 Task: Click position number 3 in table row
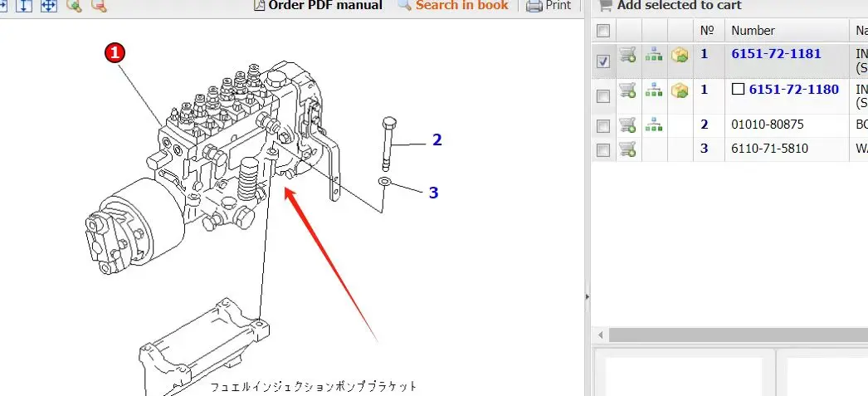click(705, 148)
